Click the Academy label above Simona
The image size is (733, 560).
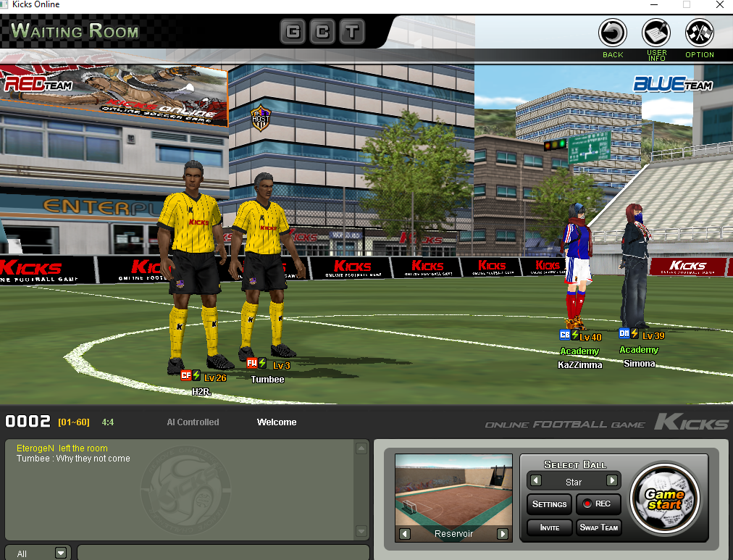coord(639,349)
